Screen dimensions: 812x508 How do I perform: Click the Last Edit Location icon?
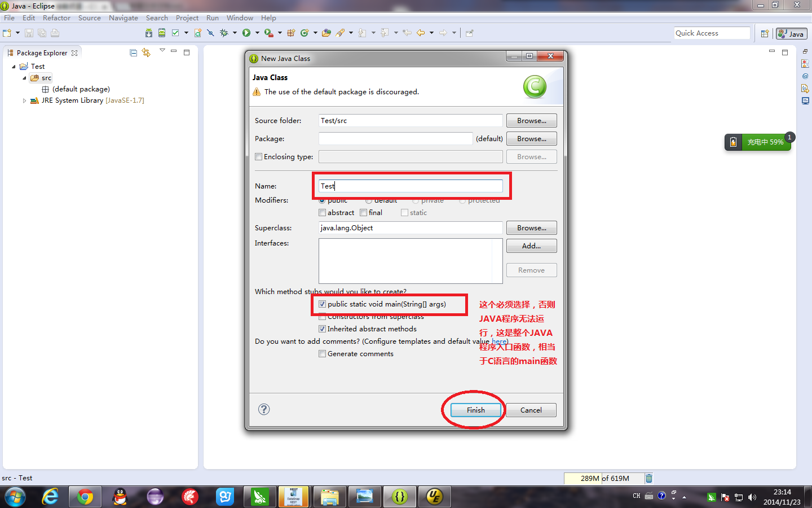407,33
